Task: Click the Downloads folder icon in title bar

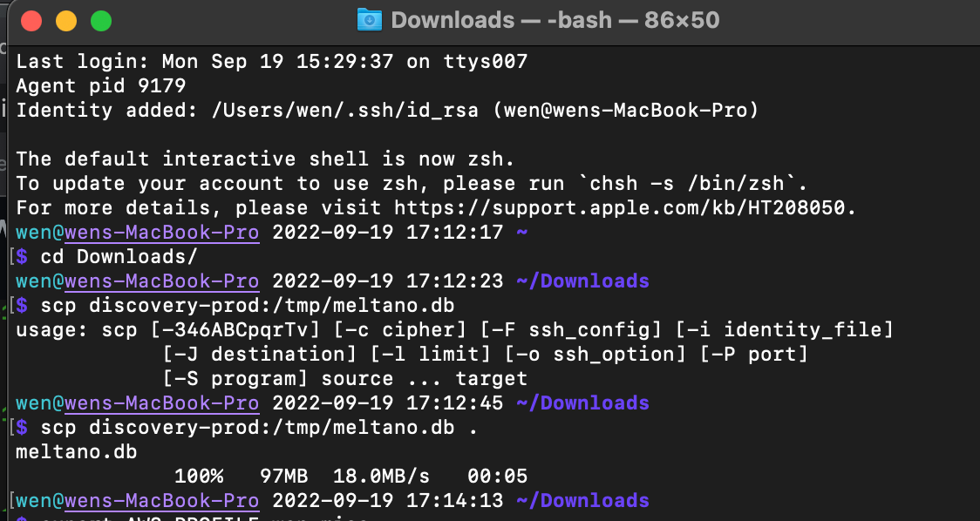Action: pyautogui.click(x=370, y=19)
